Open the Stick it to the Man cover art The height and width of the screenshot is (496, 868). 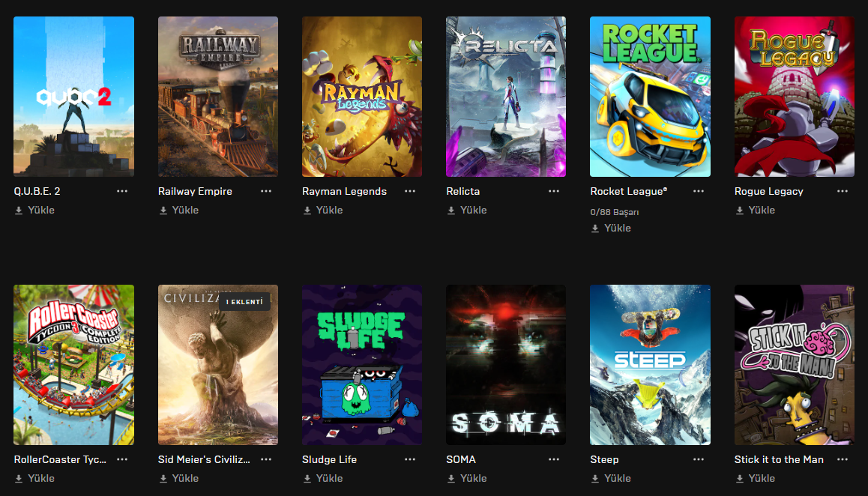795,365
